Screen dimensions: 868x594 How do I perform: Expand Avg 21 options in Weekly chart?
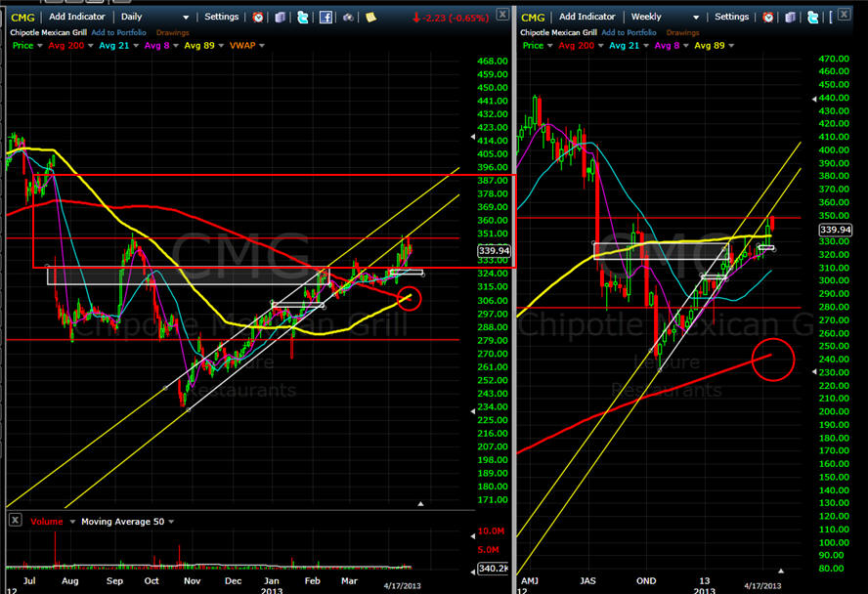[x=645, y=46]
